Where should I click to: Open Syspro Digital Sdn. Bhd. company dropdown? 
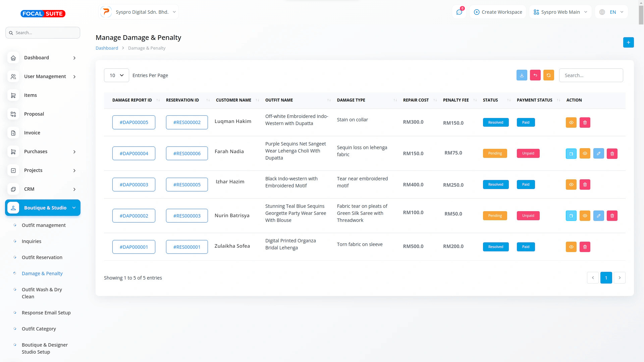[139, 12]
